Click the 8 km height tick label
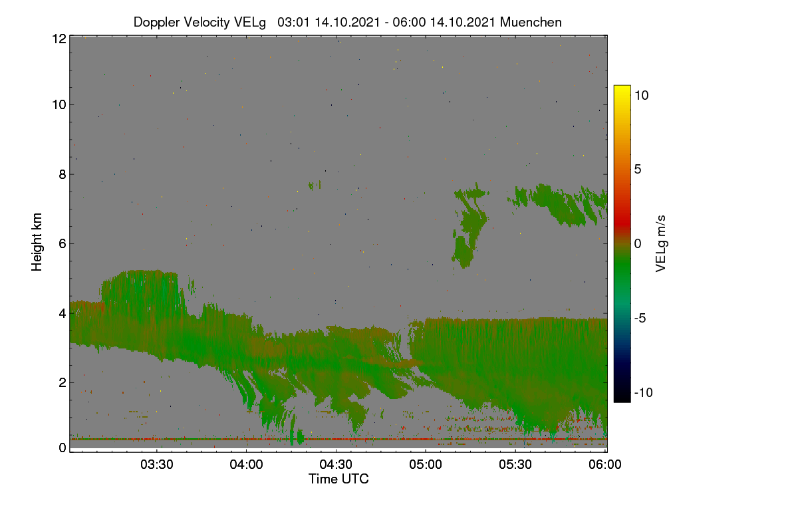Screen dimensions: 798x532 [x=63, y=174]
